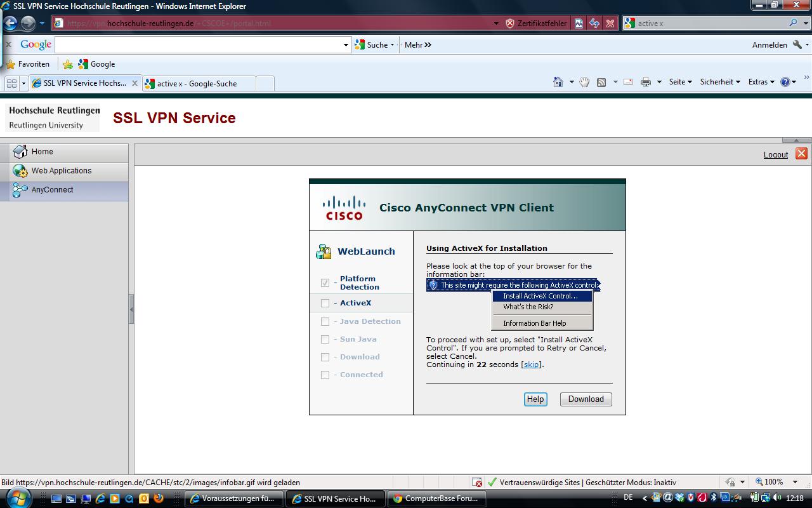Open the Help question mark menu
This screenshot has width=812, height=508.
(x=789, y=82)
